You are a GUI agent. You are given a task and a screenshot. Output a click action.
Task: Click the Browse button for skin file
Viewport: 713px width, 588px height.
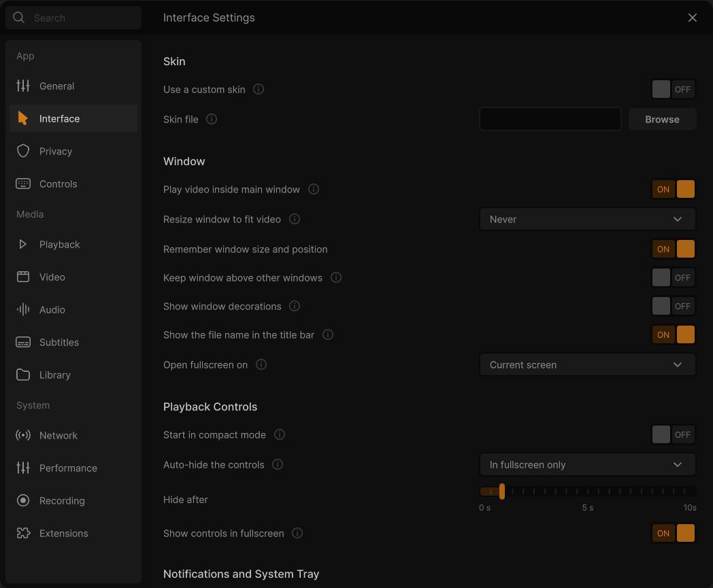(662, 119)
